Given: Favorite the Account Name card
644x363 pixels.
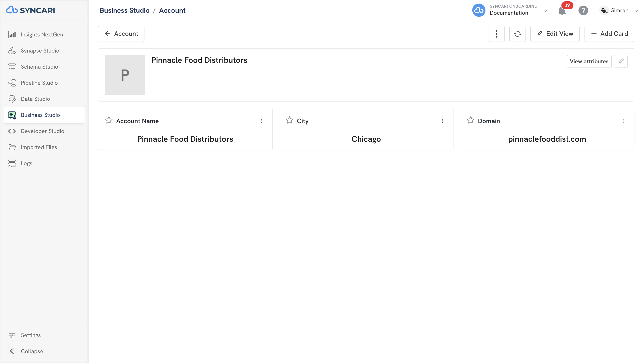Looking at the screenshot, I should click(109, 120).
